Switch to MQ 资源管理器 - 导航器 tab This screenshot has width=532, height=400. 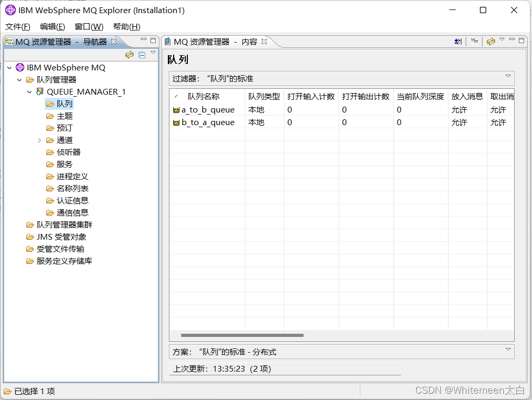[x=61, y=42]
